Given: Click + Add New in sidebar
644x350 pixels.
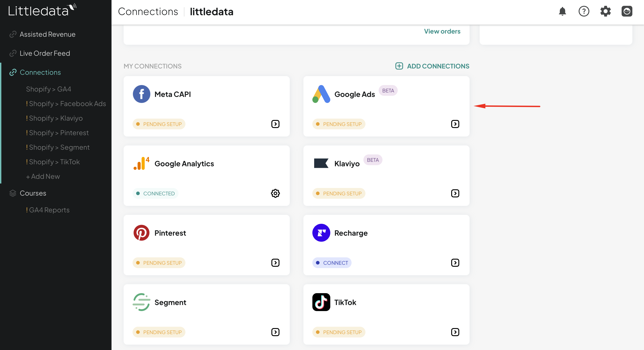Looking at the screenshot, I should tap(43, 176).
